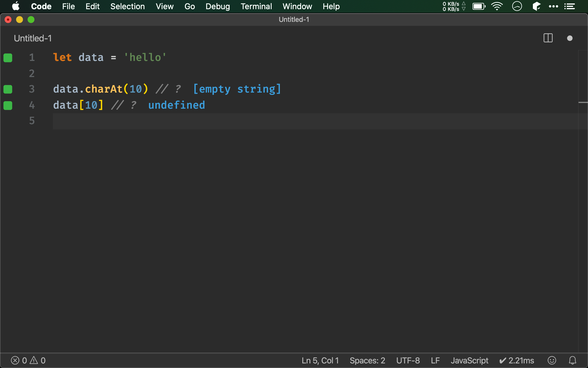Select the Untitled-1 editor tab
The height and width of the screenshot is (368, 588).
tap(33, 38)
